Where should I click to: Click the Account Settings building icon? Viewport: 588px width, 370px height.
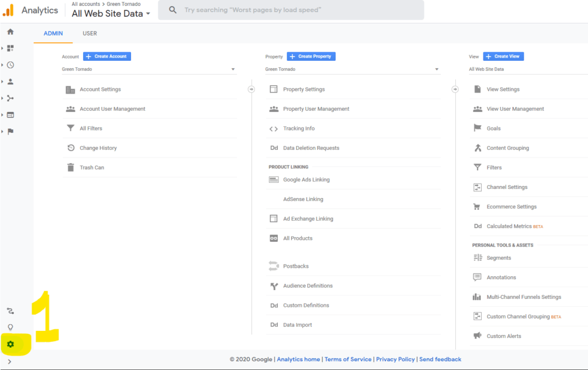point(71,89)
